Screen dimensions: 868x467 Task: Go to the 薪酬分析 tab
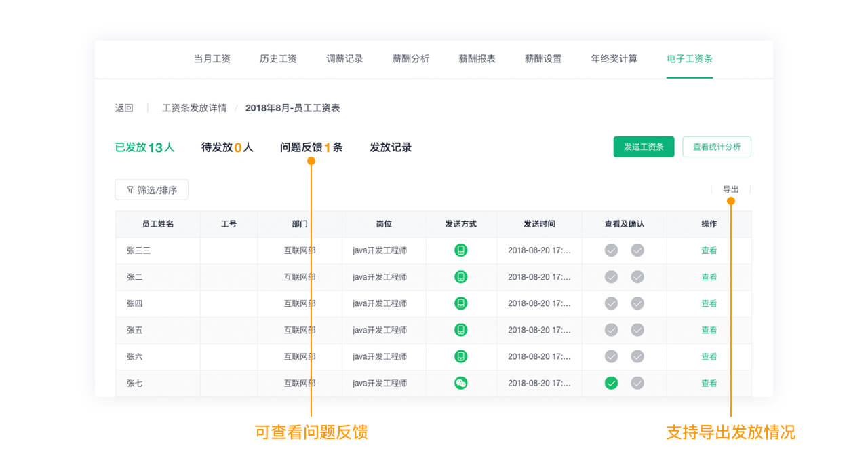[x=411, y=59]
